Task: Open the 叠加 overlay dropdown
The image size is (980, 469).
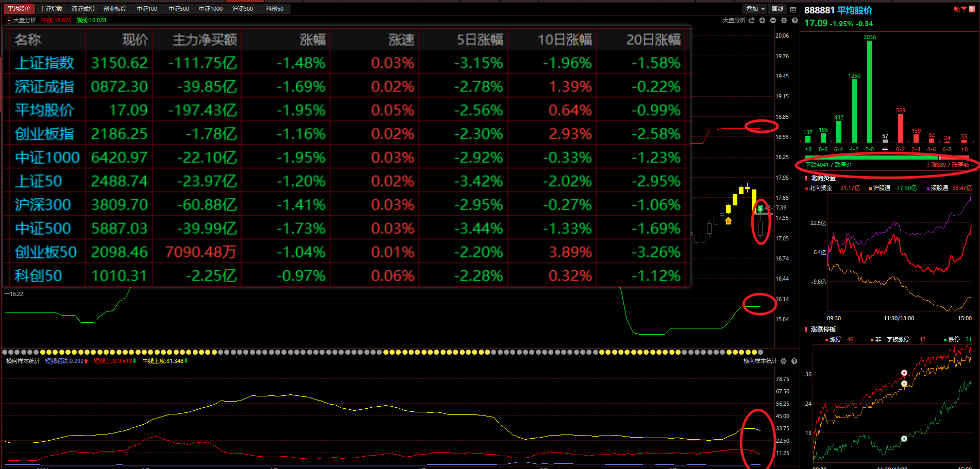Action: click(x=755, y=9)
